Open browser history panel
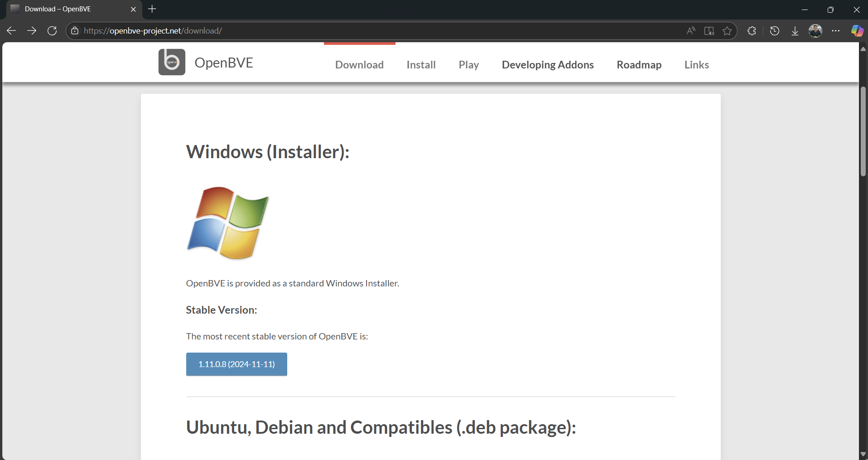This screenshot has width=868, height=460. tap(775, 31)
